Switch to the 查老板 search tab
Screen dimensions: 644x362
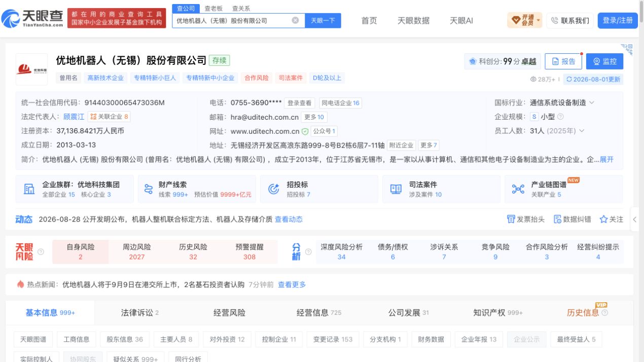pos(213,8)
